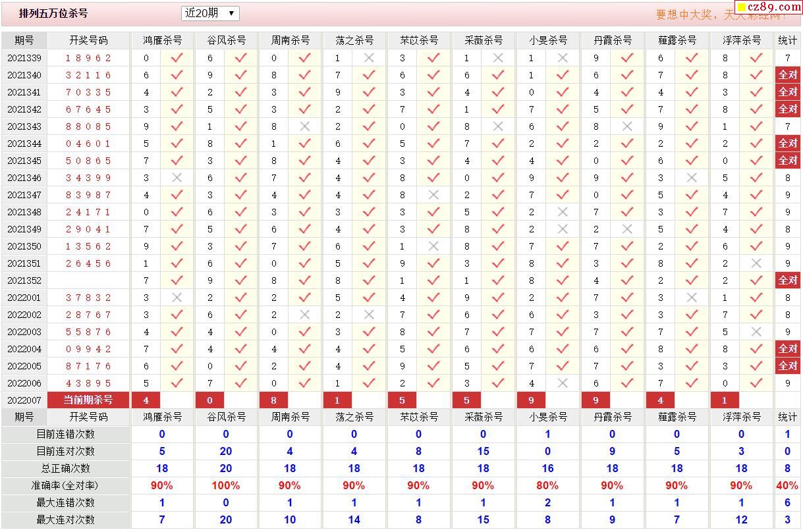Click the 80% accuracy value
Viewport: 803px width, 532px height.
coord(547,486)
